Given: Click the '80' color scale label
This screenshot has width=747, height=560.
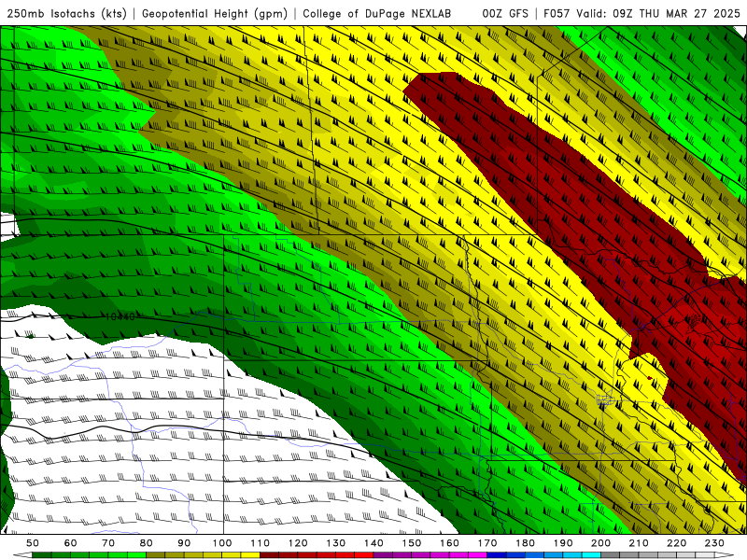Looking at the screenshot, I should (x=147, y=543).
